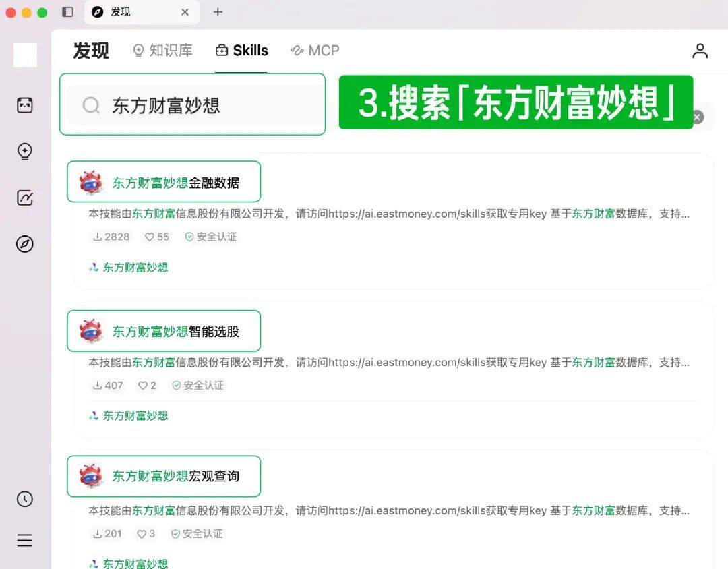Image resolution: width=728 pixels, height=569 pixels.
Task: Switch to 知识库 tab
Action: [162, 50]
